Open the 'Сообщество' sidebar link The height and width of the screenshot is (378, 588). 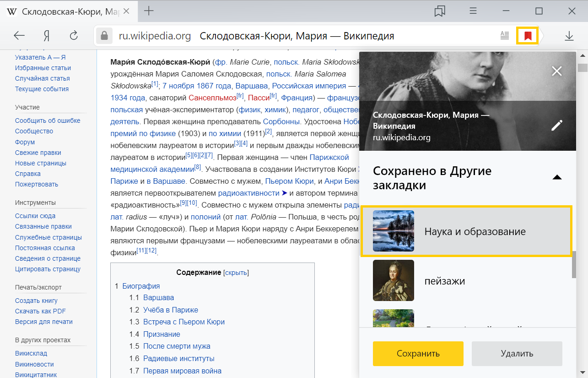[x=34, y=131]
